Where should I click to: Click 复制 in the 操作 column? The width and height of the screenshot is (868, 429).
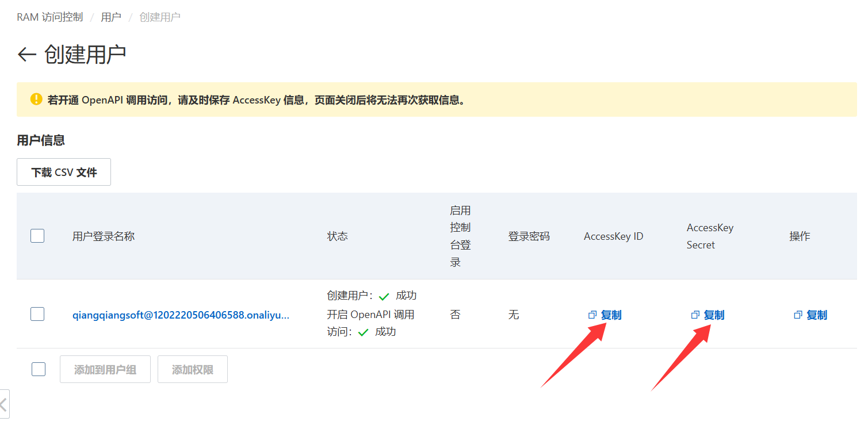(x=811, y=315)
